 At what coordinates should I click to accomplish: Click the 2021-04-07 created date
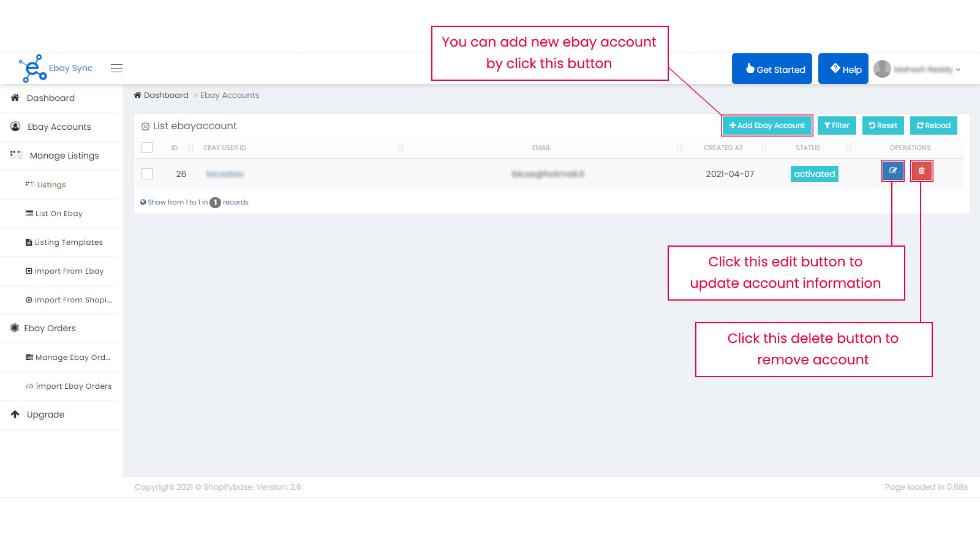(x=730, y=174)
